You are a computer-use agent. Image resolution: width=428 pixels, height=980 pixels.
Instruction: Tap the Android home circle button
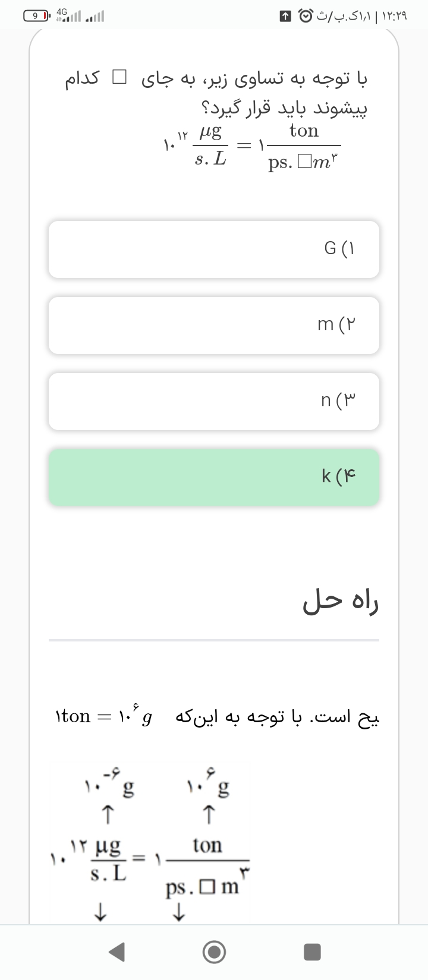coord(214,951)
